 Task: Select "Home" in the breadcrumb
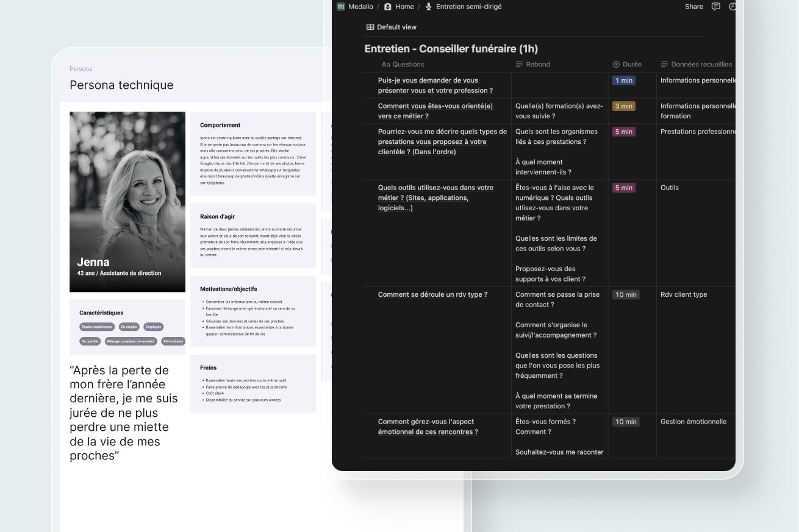pos(403,7)
